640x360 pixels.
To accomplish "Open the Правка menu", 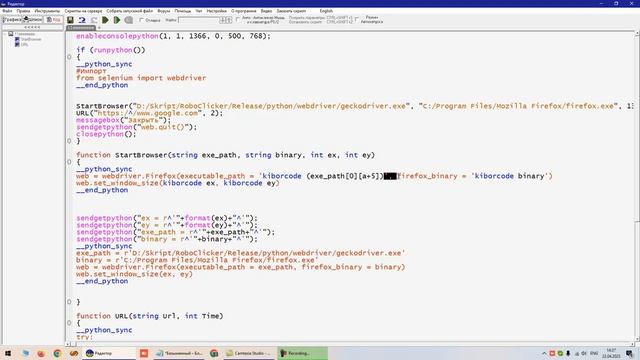I will pyautogui.click(x=23, y=11).
